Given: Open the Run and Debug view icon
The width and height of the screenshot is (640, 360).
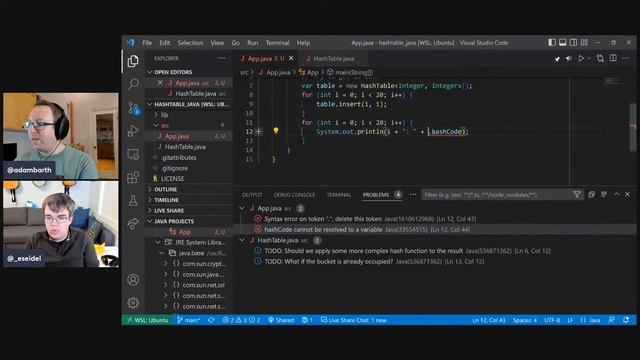Looking at the screenshot, I should coord(133,131).
